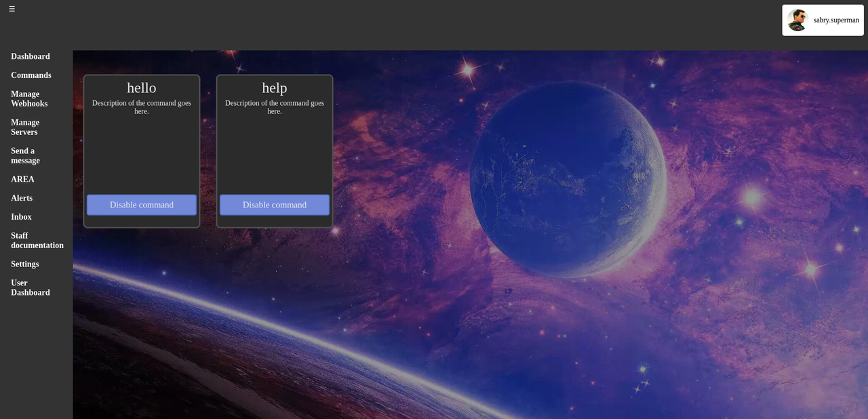Open the Dashboard sidebar item
Image resolution: width=868 pixels, height=419 pixels.
pyautogui.click(x=31, y=56)
